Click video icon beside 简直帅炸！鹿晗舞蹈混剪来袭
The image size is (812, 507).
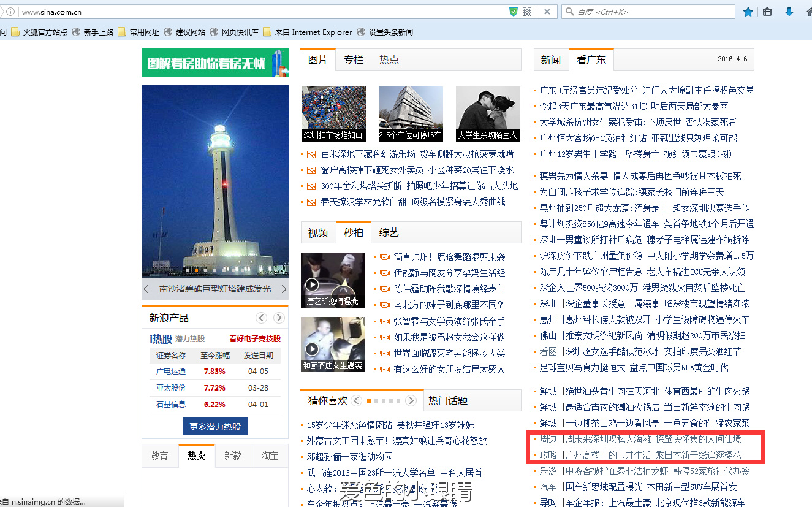click(385, 257)
